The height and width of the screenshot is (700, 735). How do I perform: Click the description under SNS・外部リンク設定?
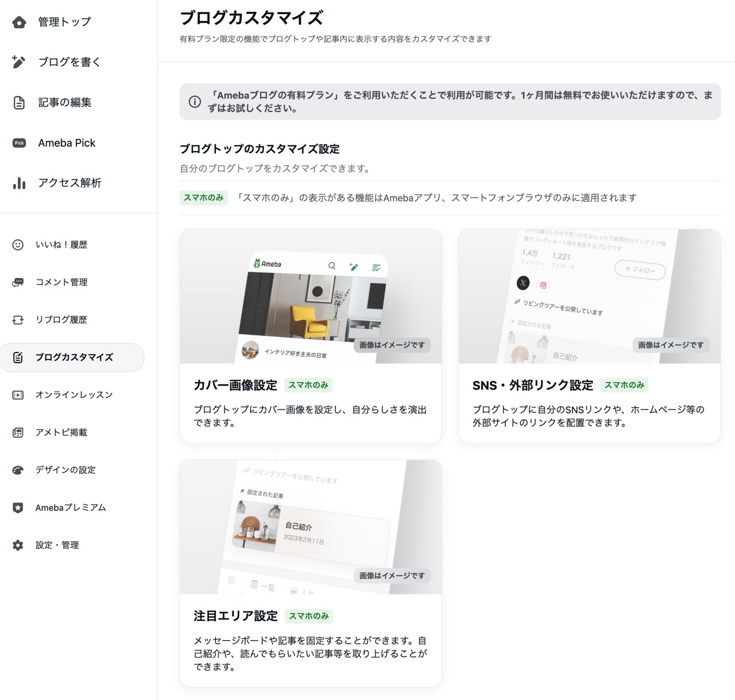589,416
